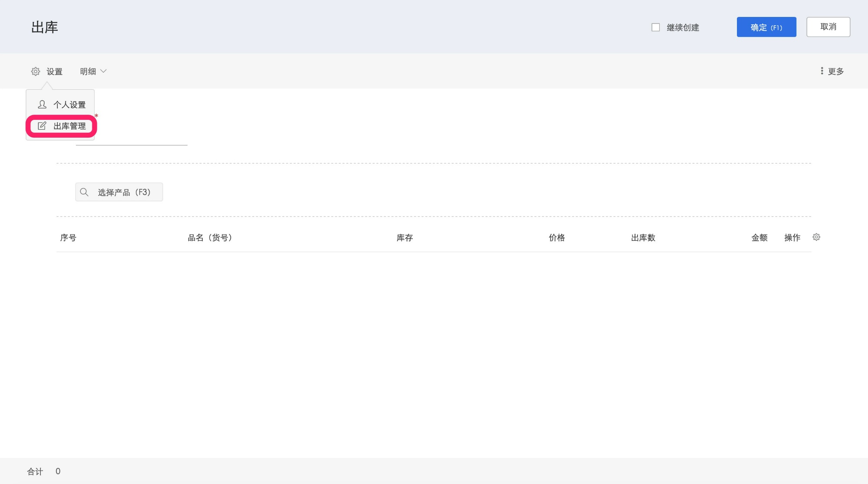The image size is (868, 484).
Task: Click the 金额 column header
Action: pos(759,237)
